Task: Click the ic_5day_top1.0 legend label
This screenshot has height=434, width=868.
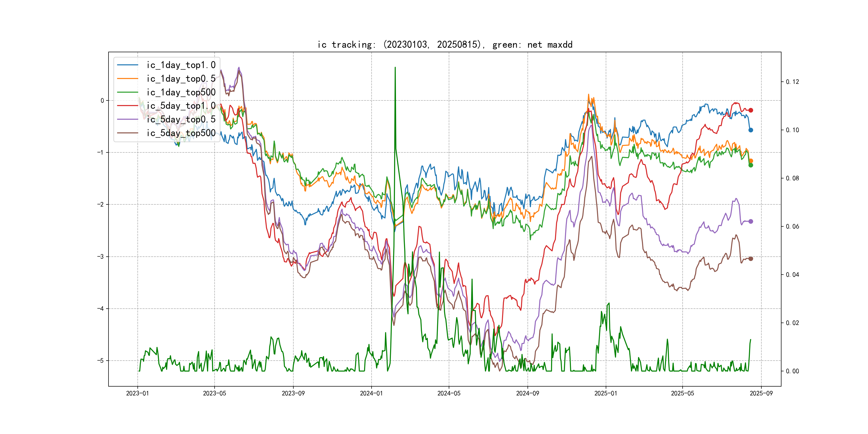Action: 181,106
